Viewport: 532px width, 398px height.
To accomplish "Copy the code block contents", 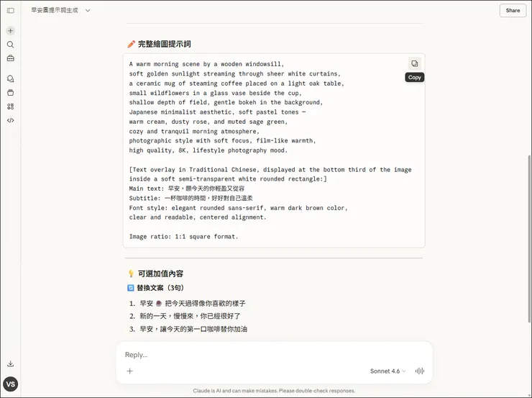I will 415,63.
